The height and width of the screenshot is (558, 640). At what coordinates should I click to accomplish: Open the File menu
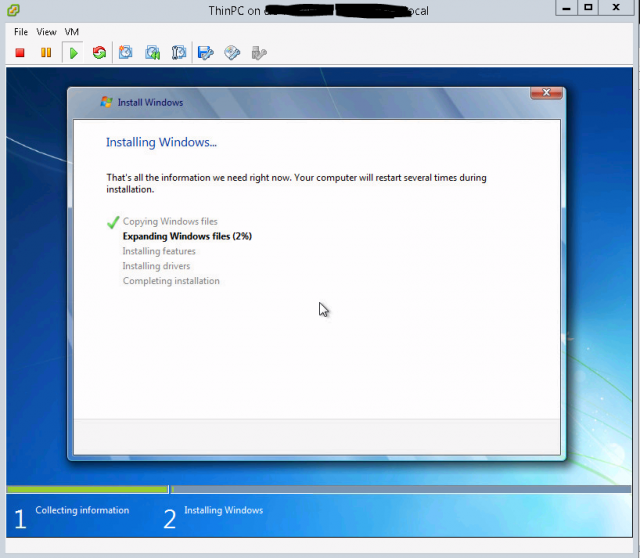point(21,32)
